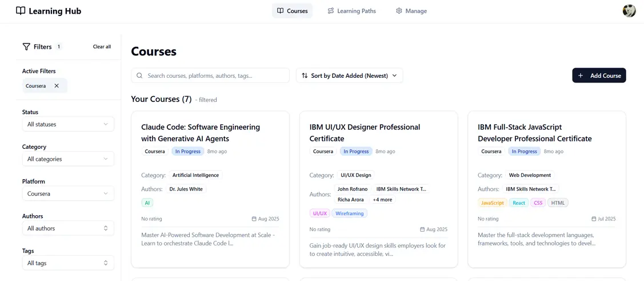Image resolution: width=644 pixels, height=281 pixels.
Task: Click the 'Jul 2025' date text
Action: (607, 219)
